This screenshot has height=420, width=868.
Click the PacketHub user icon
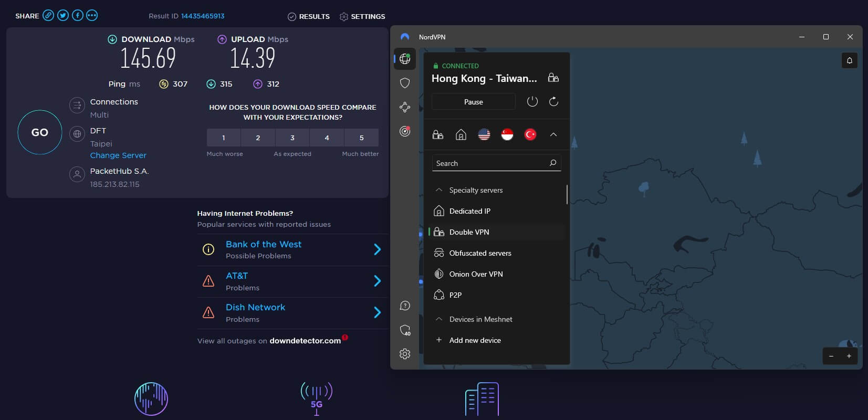pos(77,174)
